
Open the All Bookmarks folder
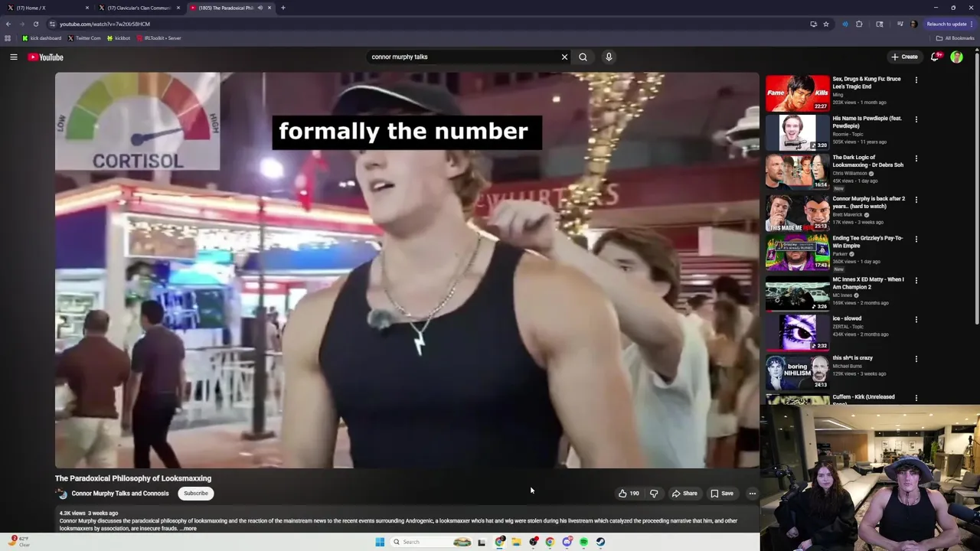(x=955, y=37)
